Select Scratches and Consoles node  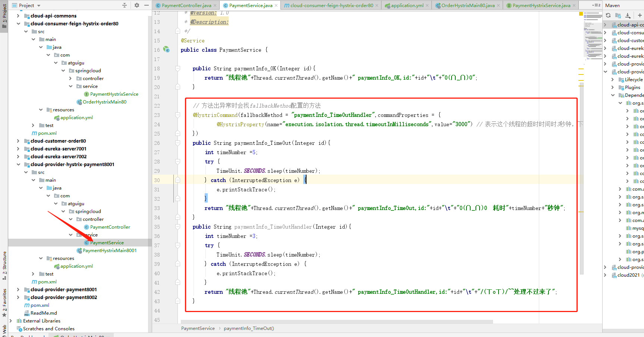click(48, 329)
